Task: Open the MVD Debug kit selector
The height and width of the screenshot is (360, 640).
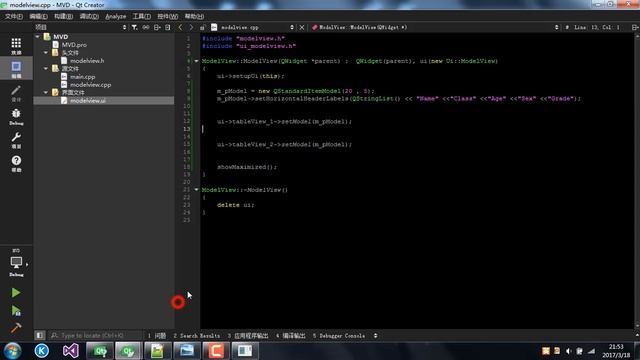Action: [x=16, y=263]
